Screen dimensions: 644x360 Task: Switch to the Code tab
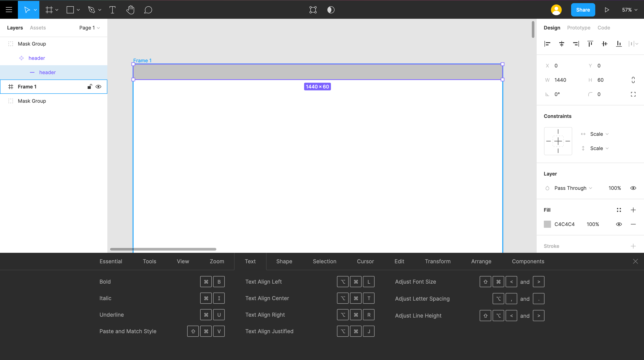[604, 28]
